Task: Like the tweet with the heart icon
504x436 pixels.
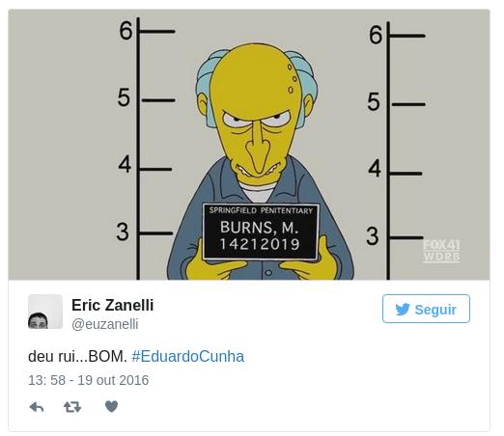Action: pos(111,406)
